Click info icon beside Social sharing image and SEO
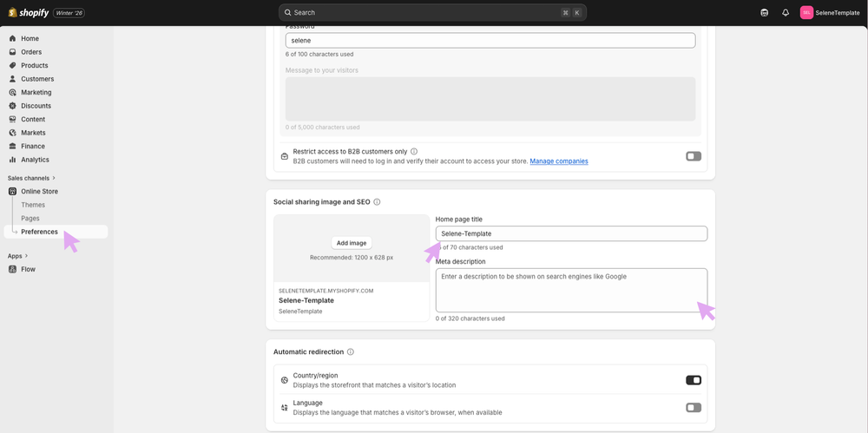This screenshot has width=868, height=433. coord(377,202)
